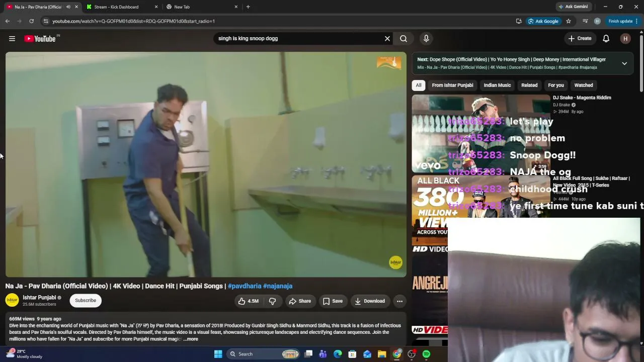Open the Task View taskbar icon

[x=308, y=354]
